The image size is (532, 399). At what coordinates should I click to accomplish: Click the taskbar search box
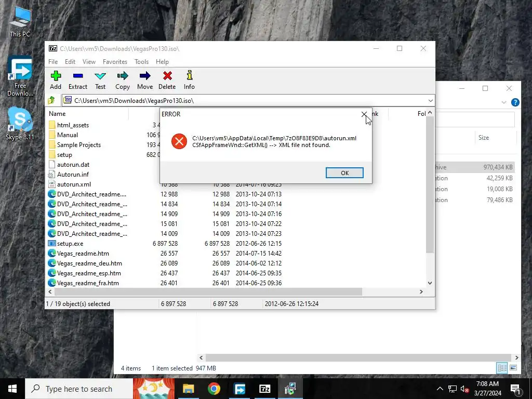79,389
